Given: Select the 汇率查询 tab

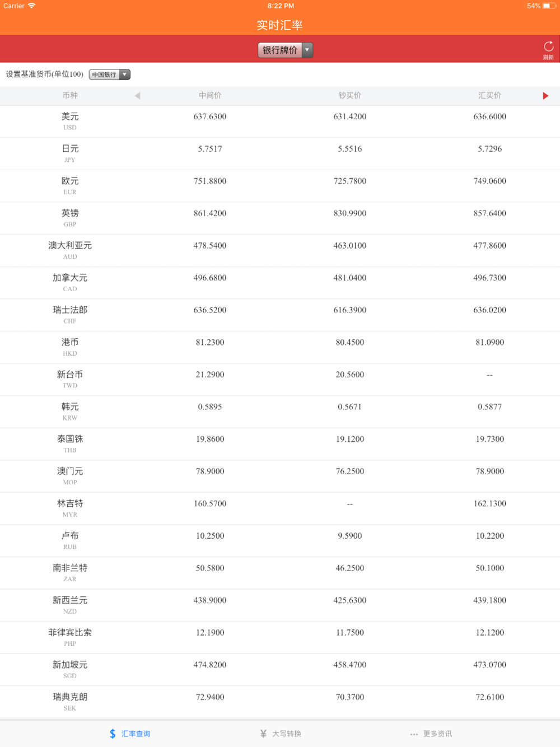Looking at the screenshot, I should (136, 734).
